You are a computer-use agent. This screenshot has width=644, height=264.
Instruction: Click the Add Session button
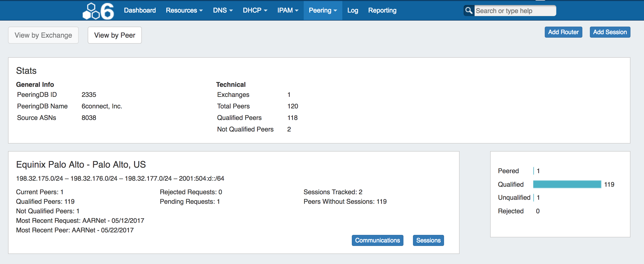(x=610, y=32)
